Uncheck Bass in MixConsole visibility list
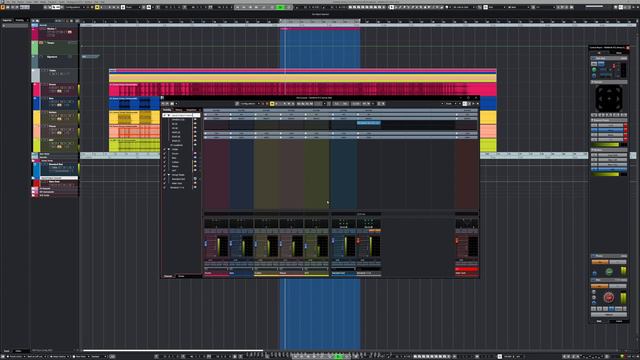This screenshot has height=360, width=640. click(164, 158)
